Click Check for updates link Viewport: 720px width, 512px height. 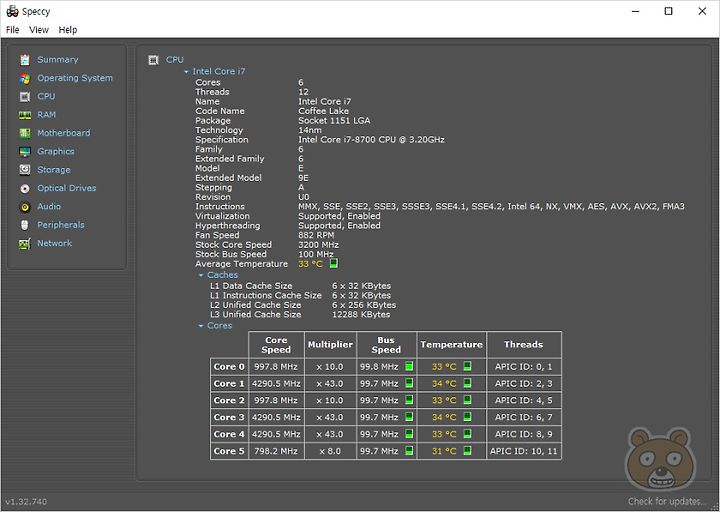(x=666, y=501)
